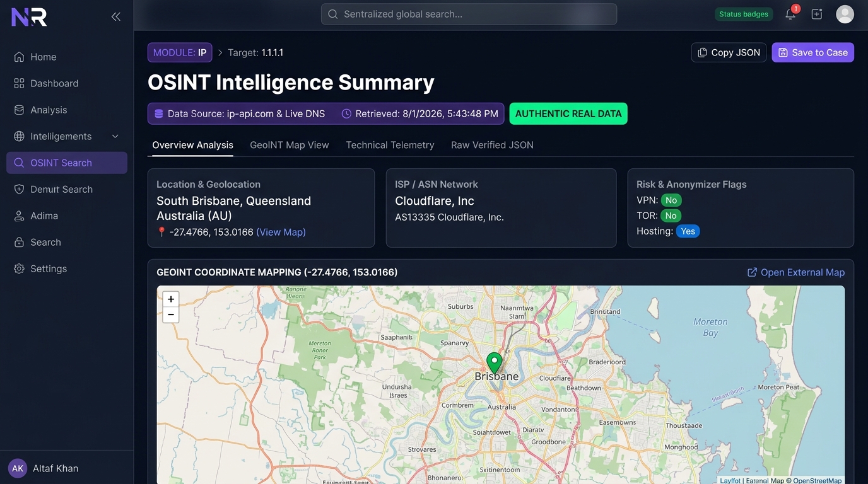This screenshot has height=484, width=868.
Task: Click the NR logo in sidebar
Action: click(x=29, y=17)
